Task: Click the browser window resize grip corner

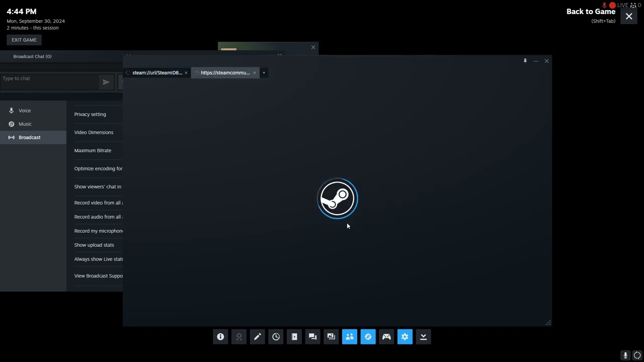Action: coord(548,323)
